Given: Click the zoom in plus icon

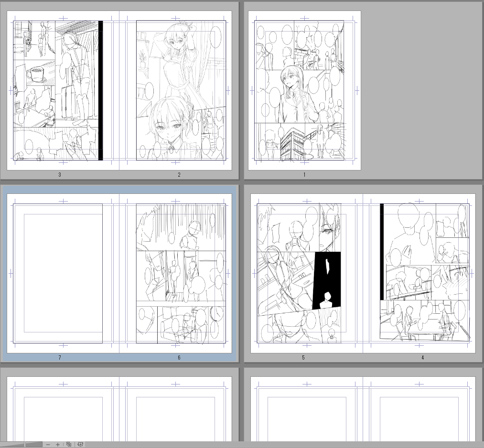Looking at the screenshot, I should (x=58, y=444).
